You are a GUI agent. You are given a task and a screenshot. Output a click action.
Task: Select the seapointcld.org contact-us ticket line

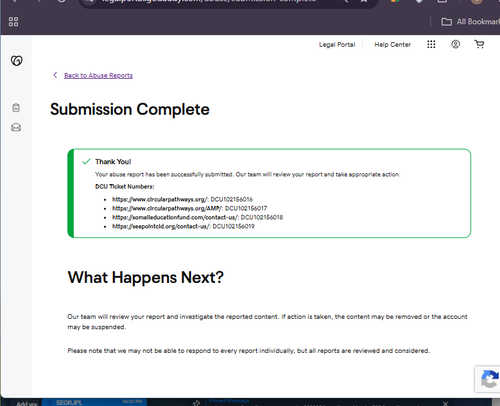pos(183,226)
